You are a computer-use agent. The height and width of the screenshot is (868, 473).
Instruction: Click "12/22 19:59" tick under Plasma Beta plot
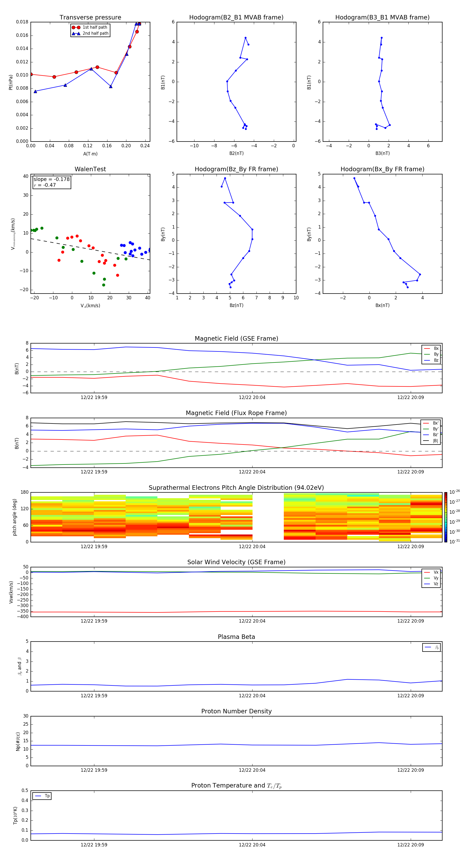(94, 696)
